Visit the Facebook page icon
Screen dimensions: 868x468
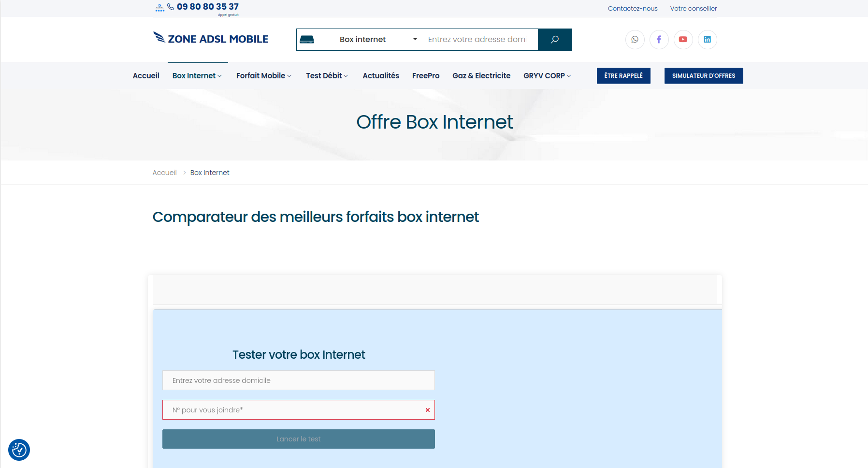(x=659, y=40)
